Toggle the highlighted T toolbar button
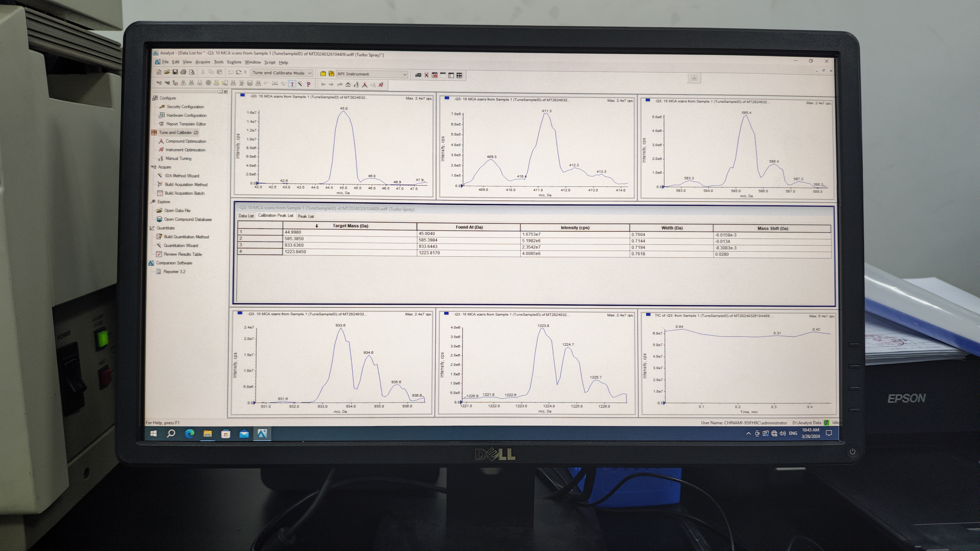 (292, 84)
